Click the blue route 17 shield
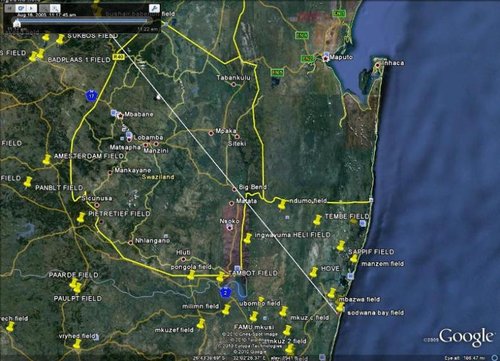This screenshot has width=500, height=361. click(91, 96)
